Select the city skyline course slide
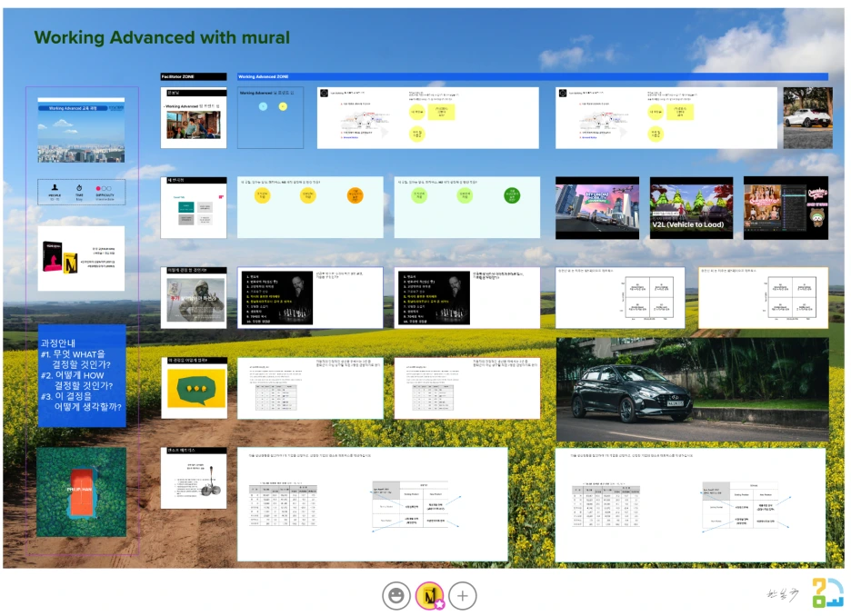The height and width of the screenshot is (616, 851). coord(81,130)
